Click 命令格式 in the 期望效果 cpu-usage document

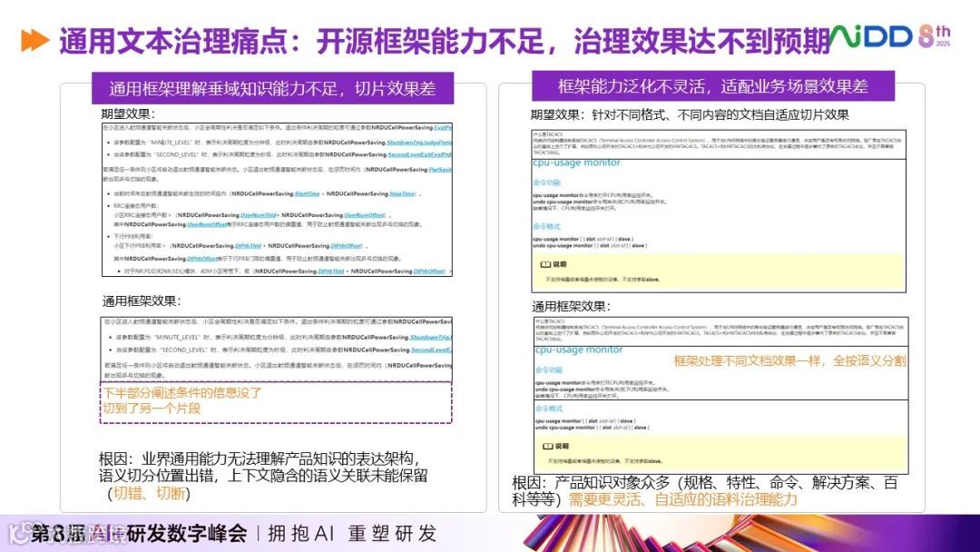click(x=547, y=226)
